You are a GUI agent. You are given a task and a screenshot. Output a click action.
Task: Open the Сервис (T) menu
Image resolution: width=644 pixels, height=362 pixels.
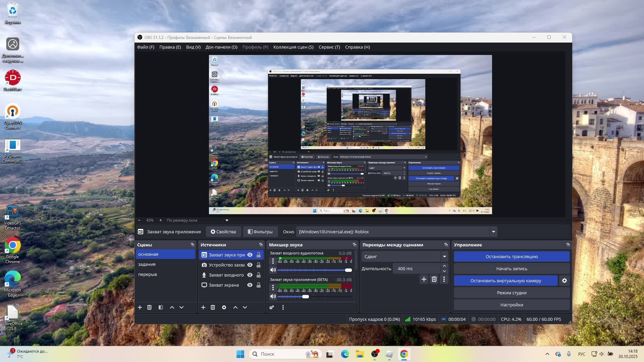pyautogui.click(x=329, y=47)
